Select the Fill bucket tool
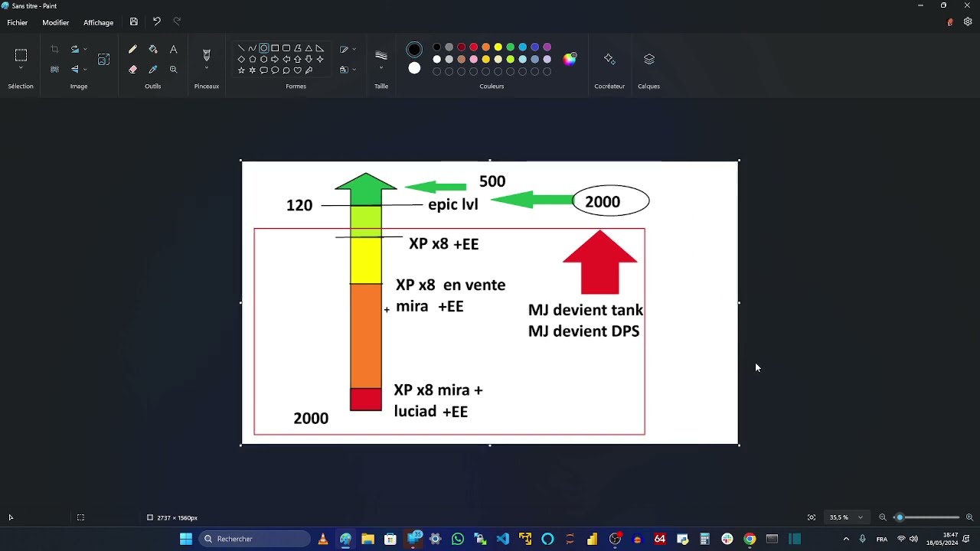The image size is (980, 551). pos(153,49)
